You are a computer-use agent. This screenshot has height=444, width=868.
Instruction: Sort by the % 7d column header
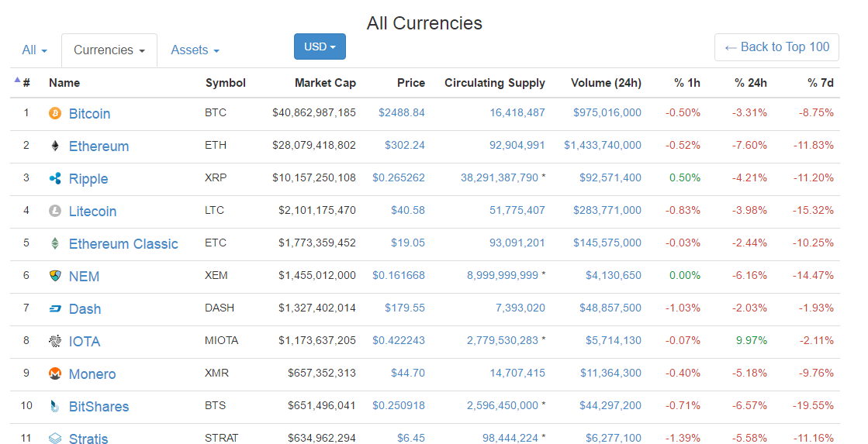coord(821,83)
